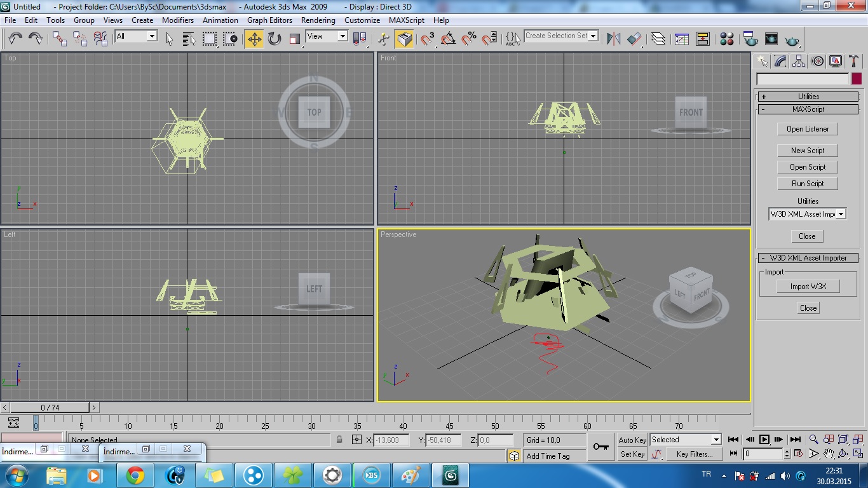Click the New Script button
The height and width of the screenshot is (488, 868).
(808, 151)
